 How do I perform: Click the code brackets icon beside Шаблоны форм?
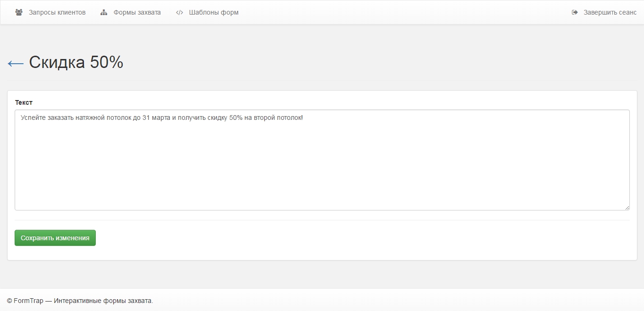[179, 12]
